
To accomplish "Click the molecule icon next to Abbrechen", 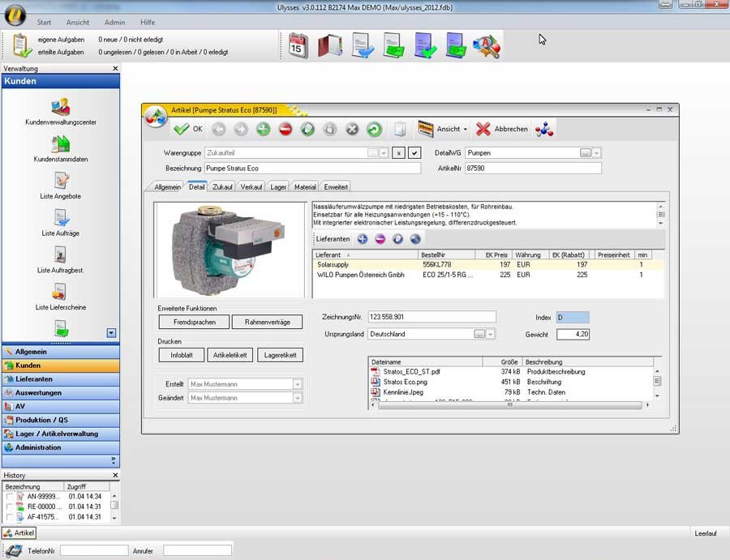I will click(x=545, y=129).
